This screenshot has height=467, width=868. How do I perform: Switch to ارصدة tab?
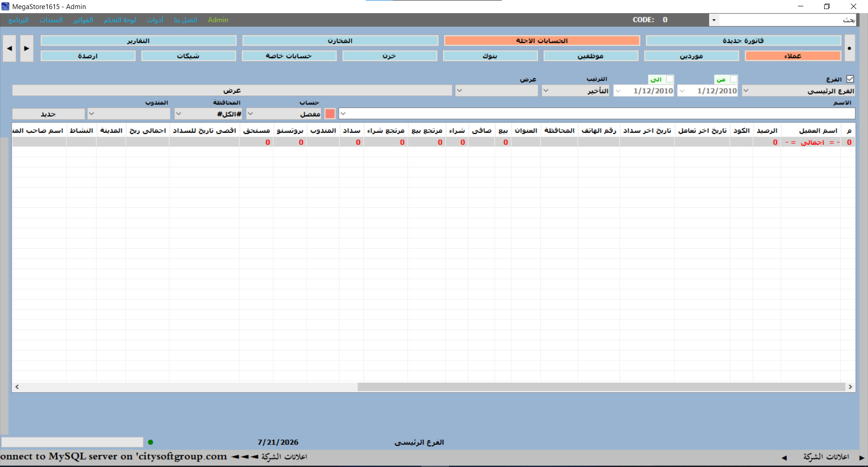[x=88, y=56]
